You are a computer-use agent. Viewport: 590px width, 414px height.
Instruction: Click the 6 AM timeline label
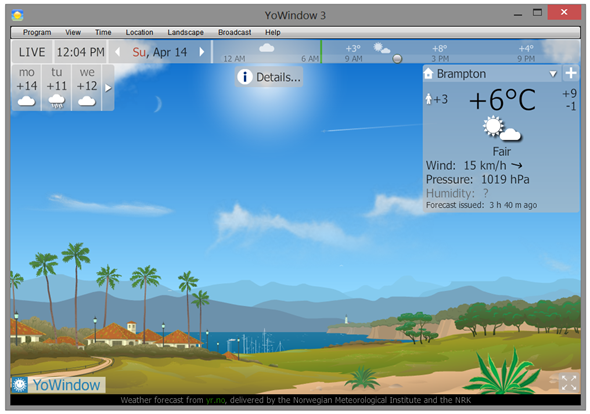(310, 59)
